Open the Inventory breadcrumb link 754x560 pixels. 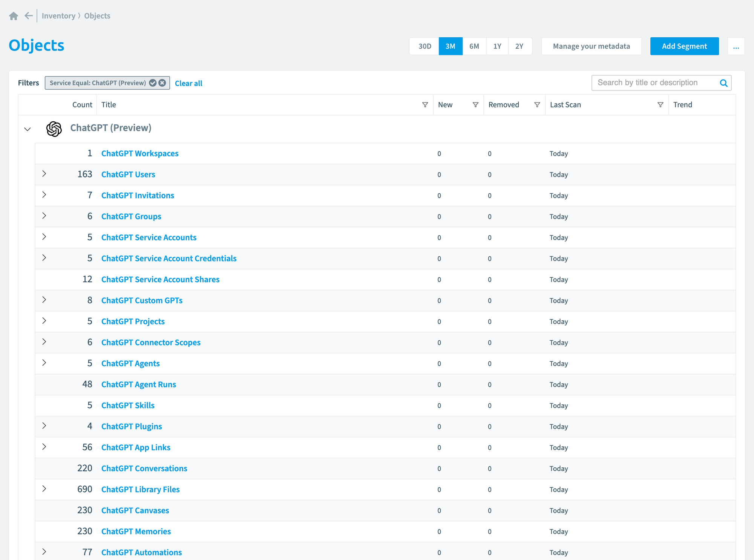(x=58, y=16)
